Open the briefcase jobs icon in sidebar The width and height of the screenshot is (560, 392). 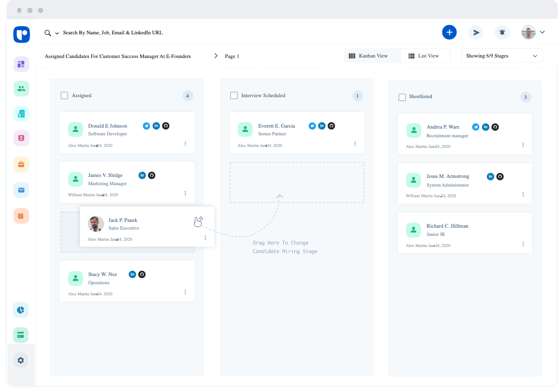click(x=21, y=164)
